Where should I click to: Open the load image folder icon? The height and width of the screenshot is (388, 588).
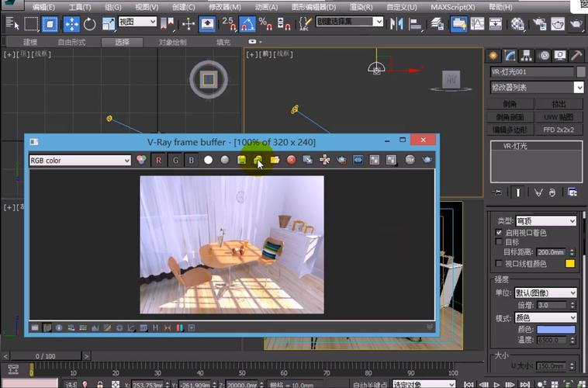(x=275, y=160)
